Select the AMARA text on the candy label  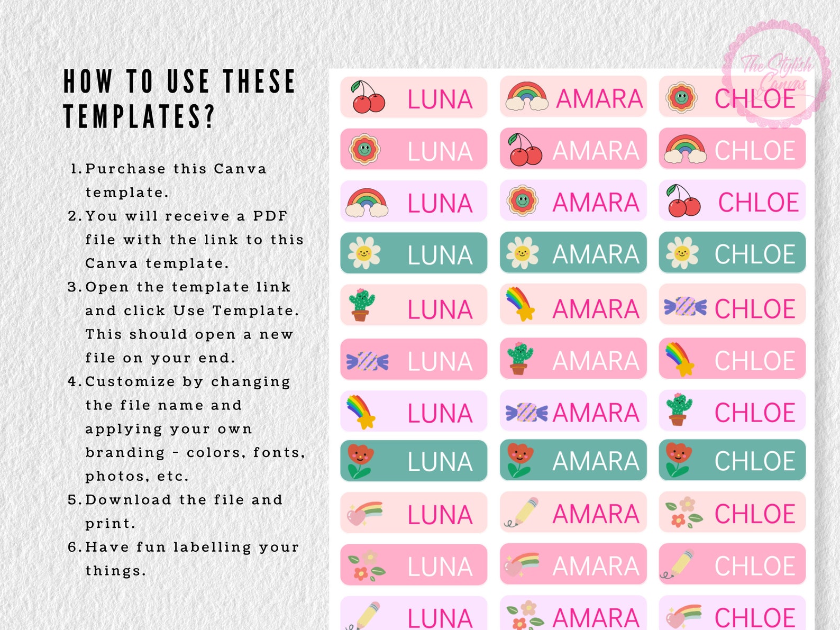coord(596,413)
